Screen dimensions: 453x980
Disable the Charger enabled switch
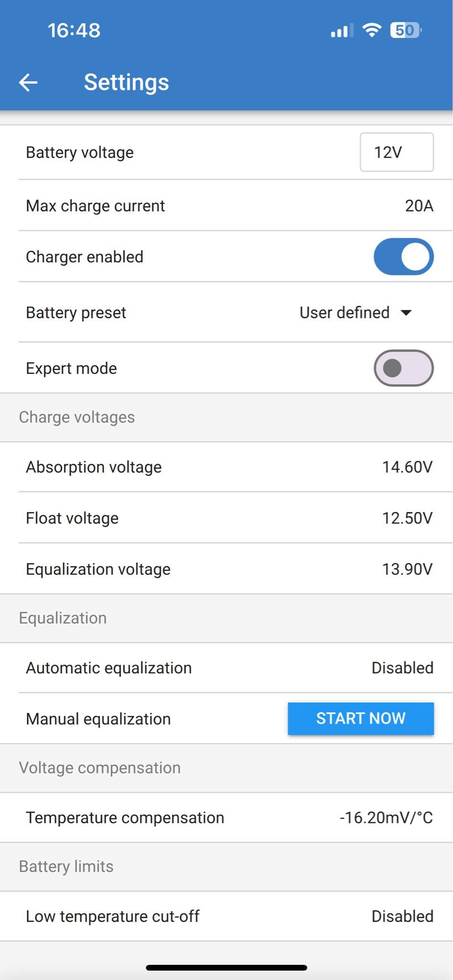pyautogui.click(x=403, y=257)
